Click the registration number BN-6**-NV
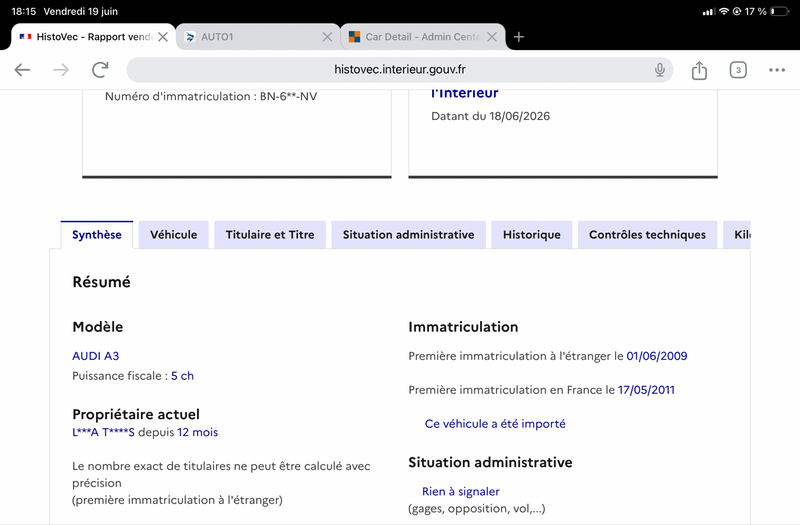 [288, 96]
